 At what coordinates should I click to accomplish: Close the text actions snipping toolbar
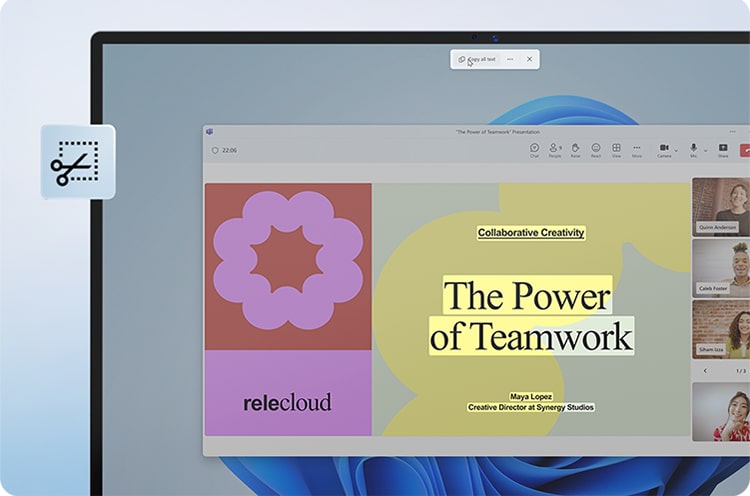pyautogui.click(x=529, y=60)
